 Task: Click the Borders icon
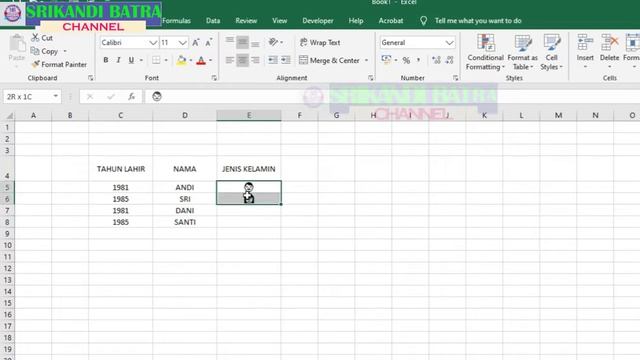click(156, 60)
